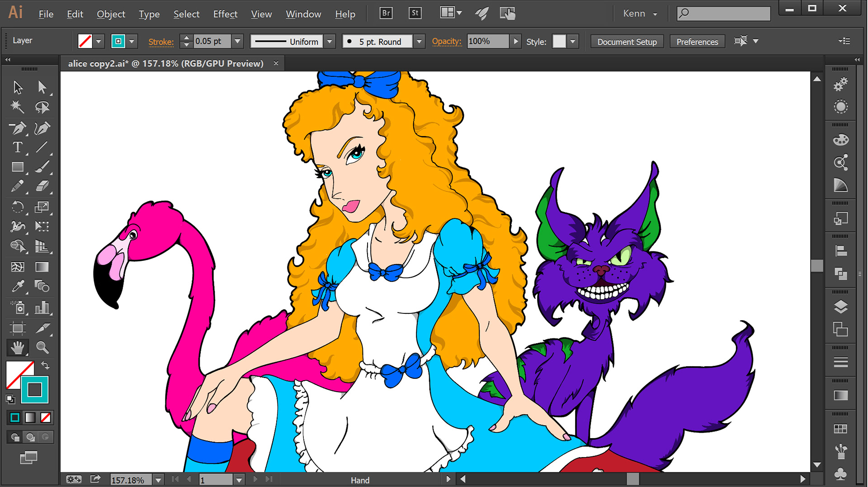Enable Draw Inside mode
The image size is (868, 487).
pyautogui.click(x=46, y=437)
